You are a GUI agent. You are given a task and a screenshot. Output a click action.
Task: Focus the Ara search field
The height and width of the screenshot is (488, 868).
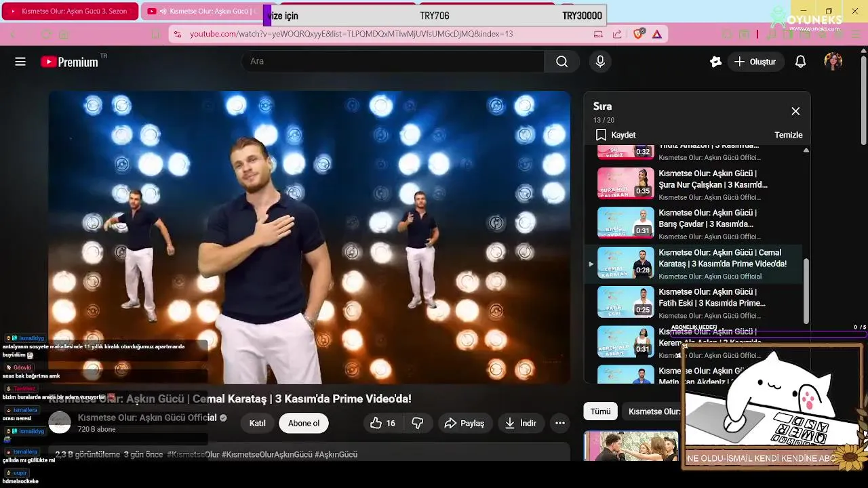[393, 62]
